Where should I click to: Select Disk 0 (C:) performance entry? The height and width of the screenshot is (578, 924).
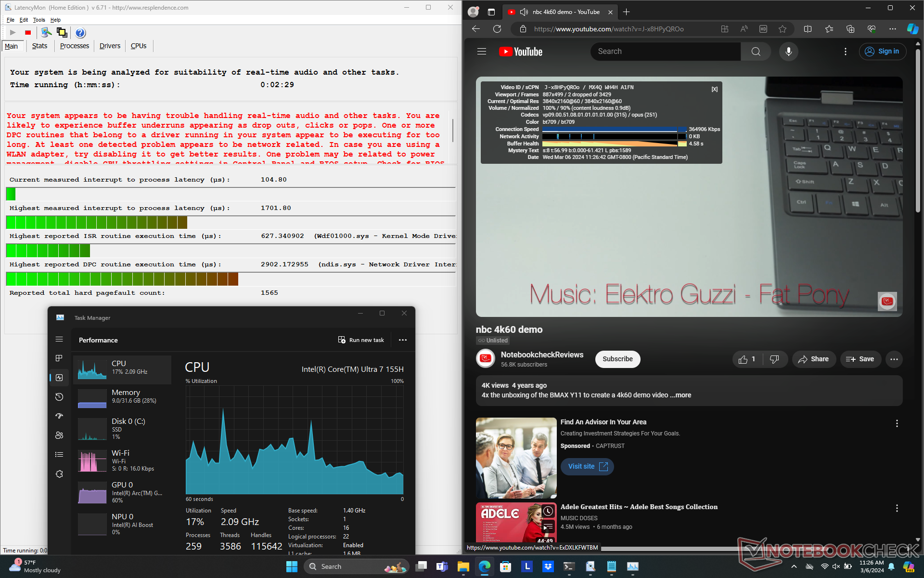pos(123,428)
